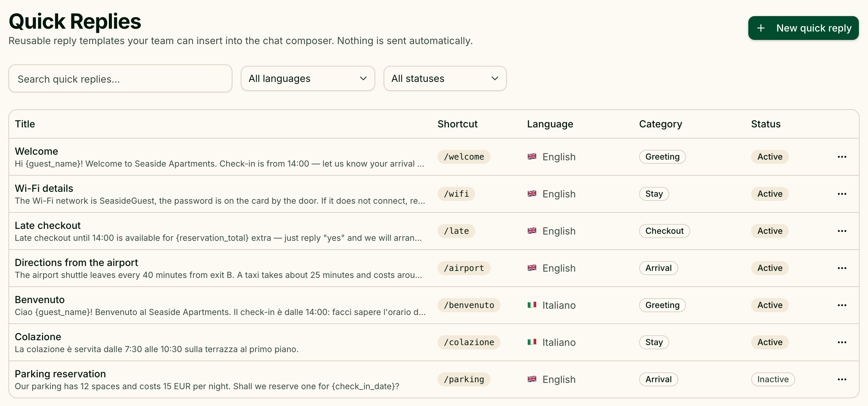Open the Welcome quick reply title

click(36, 151)
